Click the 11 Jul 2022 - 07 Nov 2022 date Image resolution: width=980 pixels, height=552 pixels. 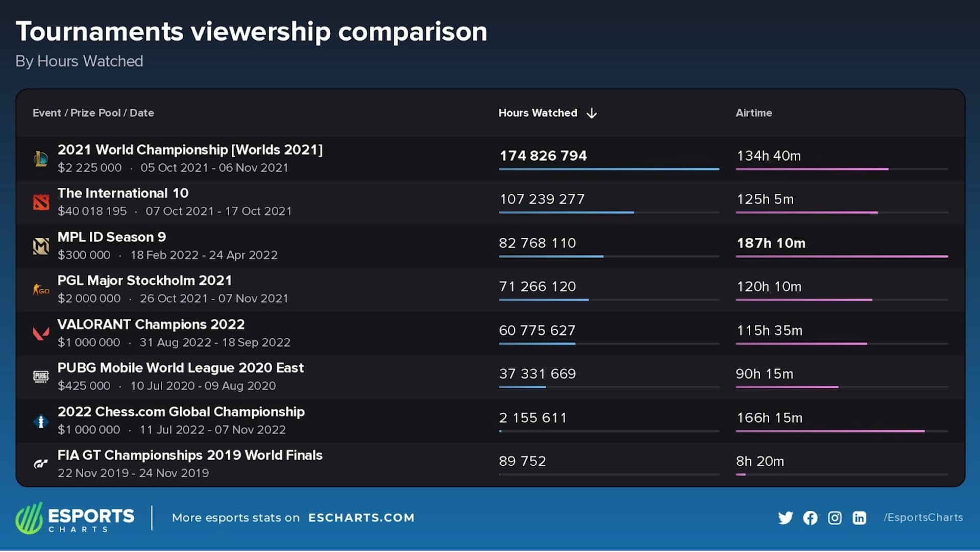tap(213, 430)
